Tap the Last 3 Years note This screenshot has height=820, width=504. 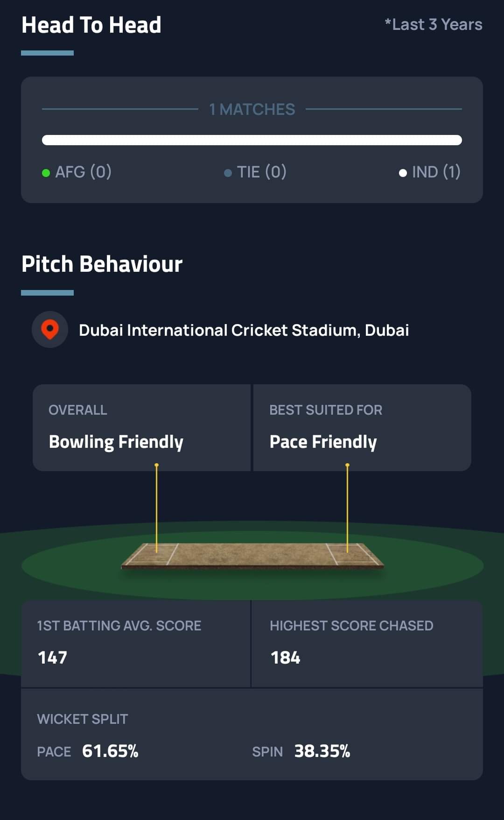click(x=433, y=24)
